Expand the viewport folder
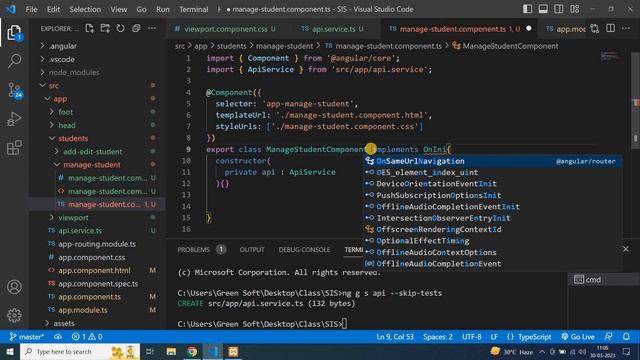The width and height of the screenshot is (640, 360). point(73,218)
